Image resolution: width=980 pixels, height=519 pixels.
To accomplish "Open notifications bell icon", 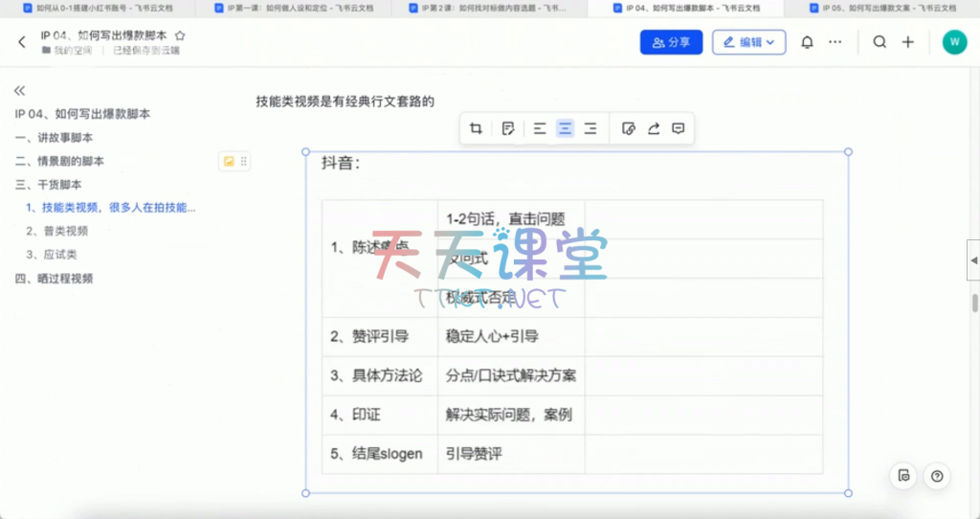I will [x=807, y=42].
